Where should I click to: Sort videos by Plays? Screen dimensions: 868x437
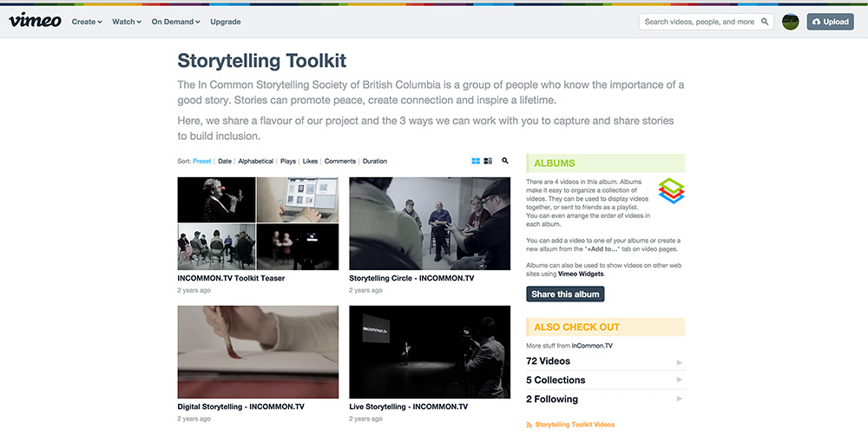click(x=288, y=162)
